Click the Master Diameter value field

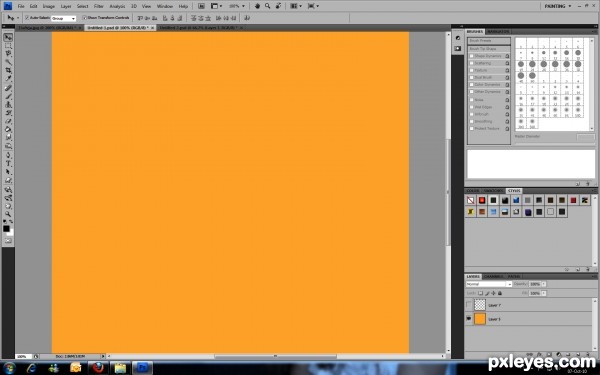point(585,137)
